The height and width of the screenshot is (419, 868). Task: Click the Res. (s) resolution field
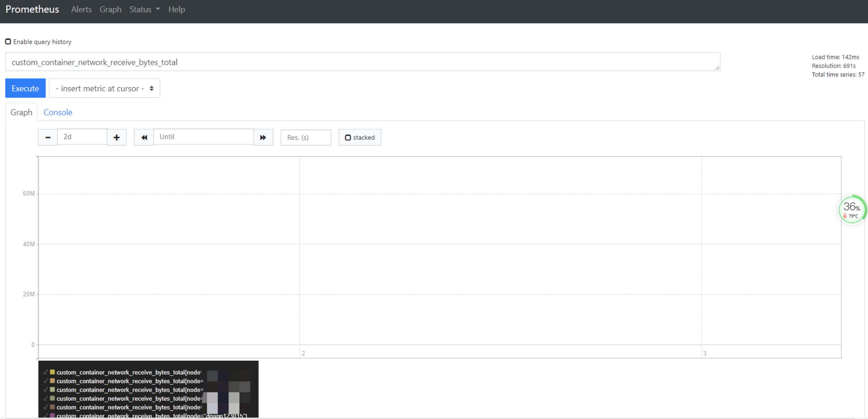306,138
